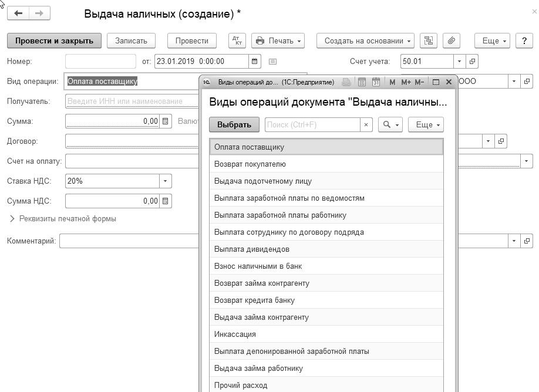Clear the search field with the X
The height and width of the screenshot is (392, 539).
[x=366, y=125]
